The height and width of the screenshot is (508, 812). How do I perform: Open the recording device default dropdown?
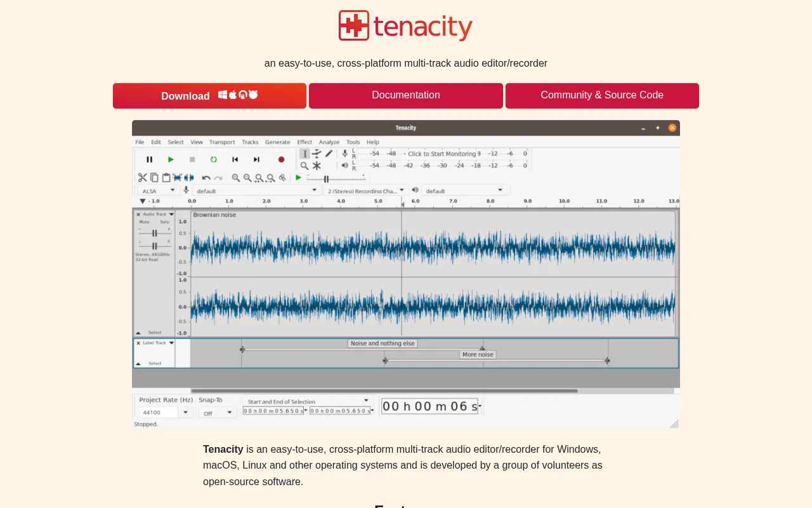256,190
